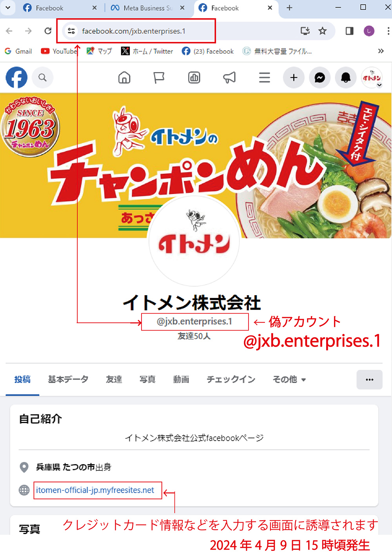The width and height of the screenshot is (392, 554).
Task: Open the itomen-official-jp.myfreesites.net link
Action: point(95,490)
